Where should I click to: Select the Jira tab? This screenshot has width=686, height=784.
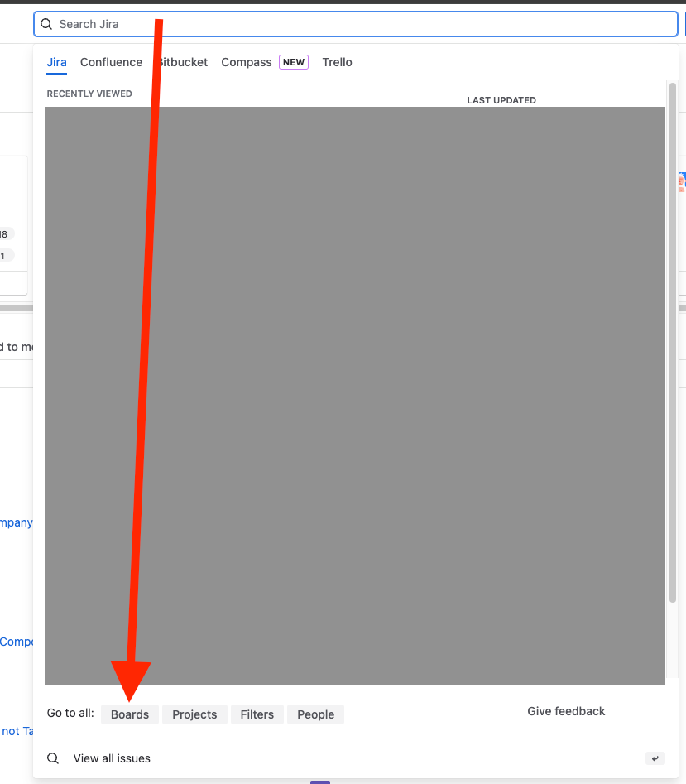56,62
